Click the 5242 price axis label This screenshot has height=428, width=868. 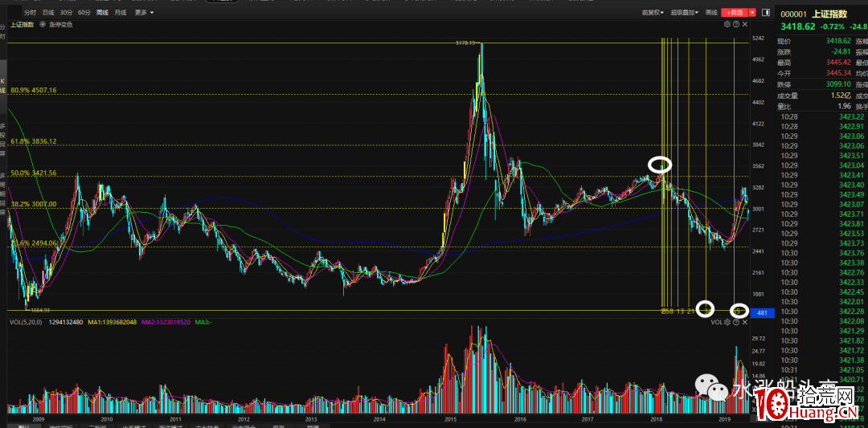point(759,39)
